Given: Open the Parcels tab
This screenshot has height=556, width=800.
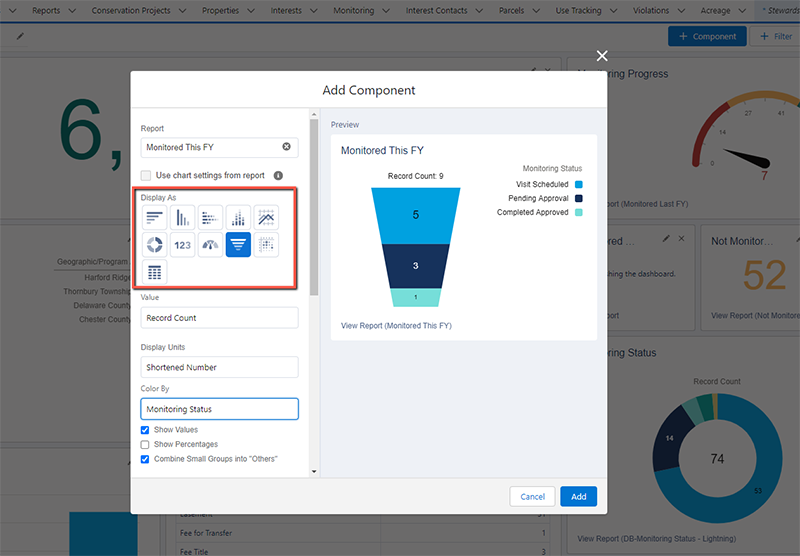Looking at the screenshot, I should [x=511, y=11].
